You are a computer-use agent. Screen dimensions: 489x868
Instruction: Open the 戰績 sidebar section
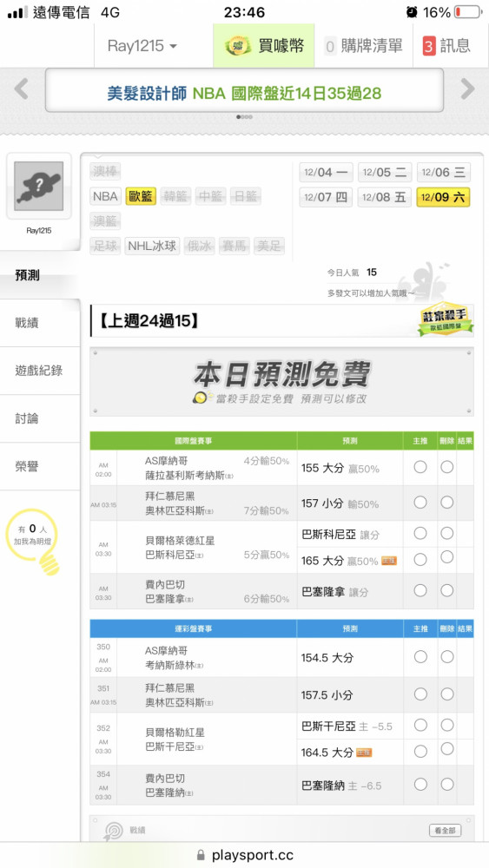point(40,323)
